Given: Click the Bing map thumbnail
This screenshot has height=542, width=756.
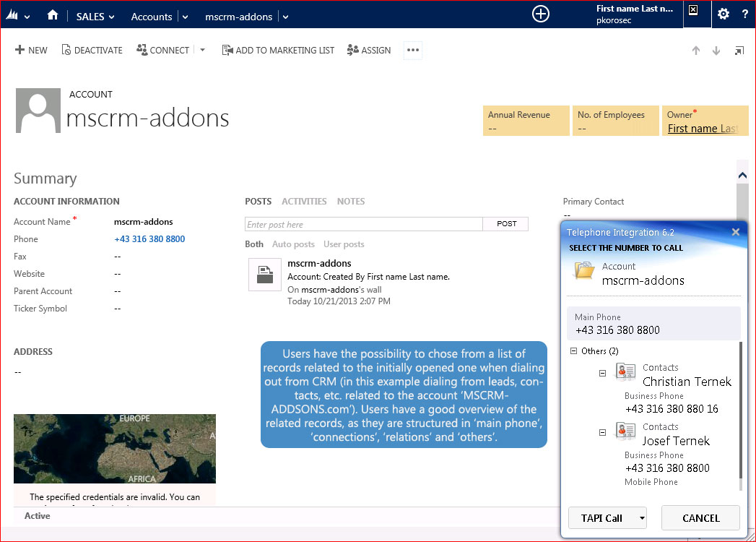Looking at the screenshot, I should [x=115, y=448].
